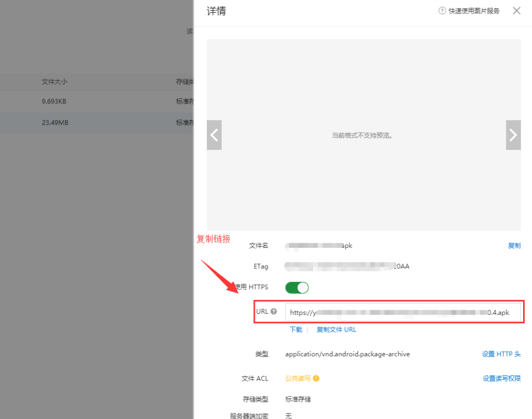Click the URL help question icon
This screenshot has width=532, height=419.
coord(274,312)
